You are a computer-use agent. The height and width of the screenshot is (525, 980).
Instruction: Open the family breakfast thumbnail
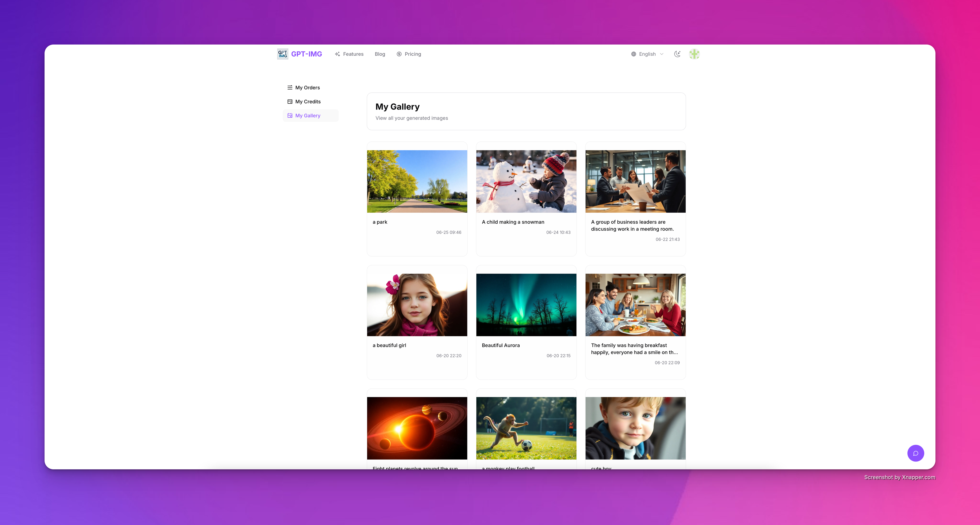(635, 305)
